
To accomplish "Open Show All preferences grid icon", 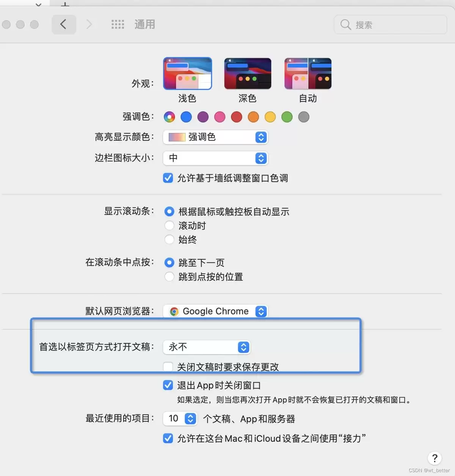I will click(118, 24).
